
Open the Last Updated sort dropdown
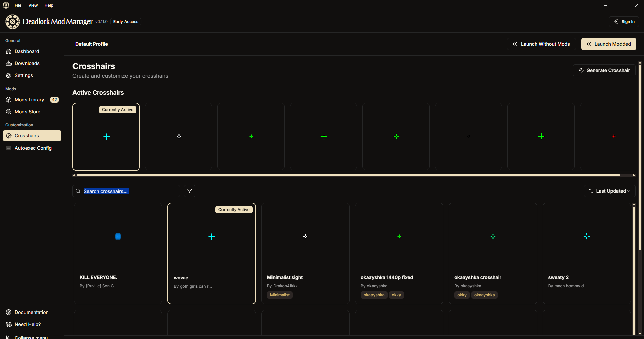pyautogui.click(x=609, y=191)
